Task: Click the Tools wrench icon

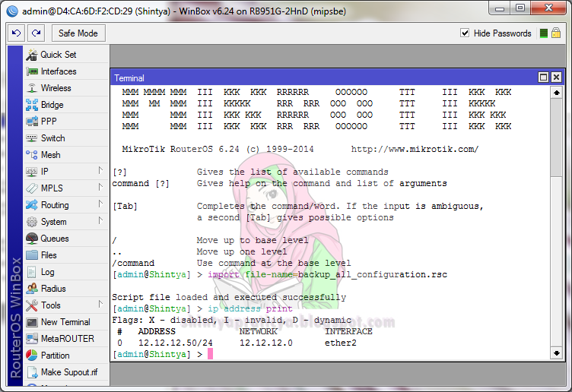Action: 32,305
